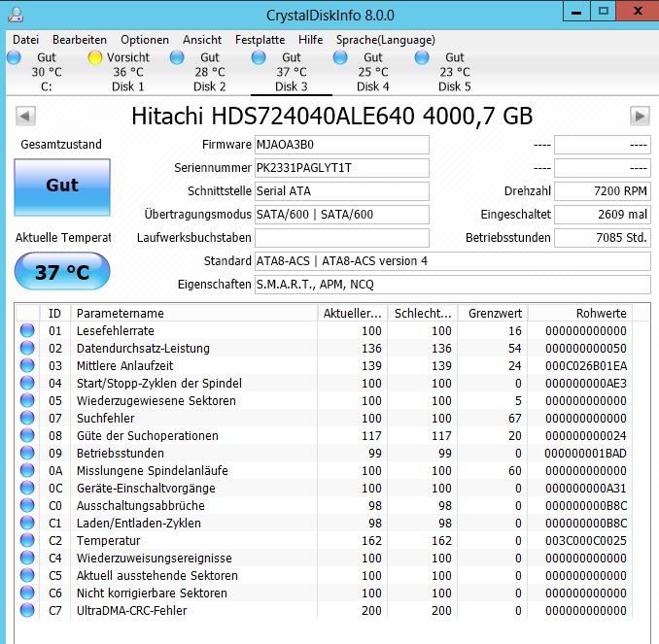The image size is (659, 644).
Task: Select Disk 4 blue status orb
Action: tap(340, 57)
